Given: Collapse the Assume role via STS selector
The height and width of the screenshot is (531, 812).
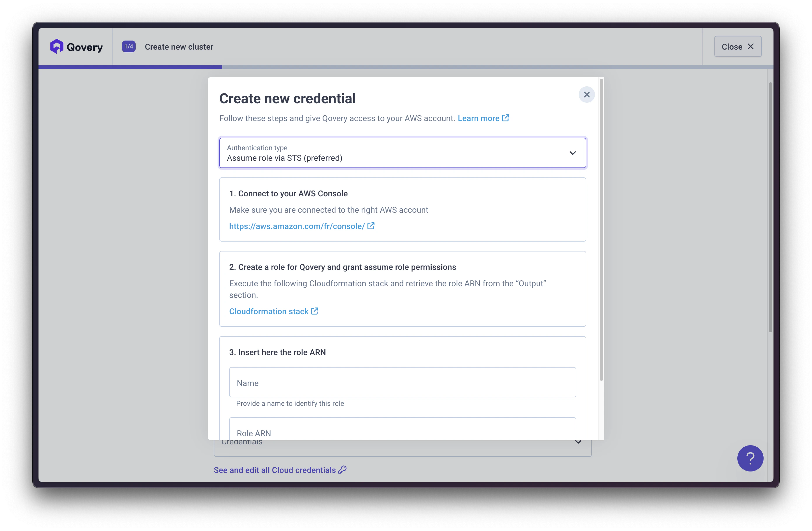Looking at the screenshot, I should click(573, 153).
